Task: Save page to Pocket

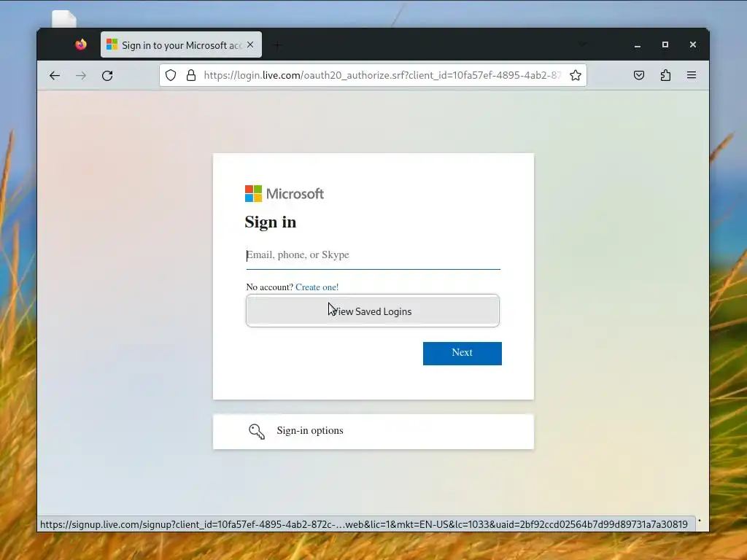Action: [x=639, y=75]
